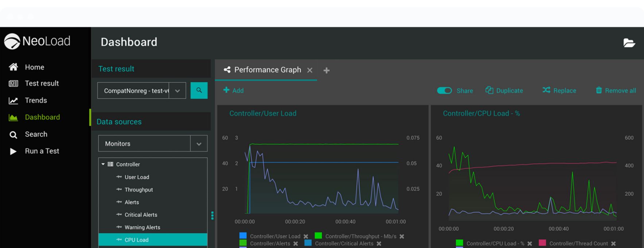Toggle the Share switch off

tap(444, 90)
